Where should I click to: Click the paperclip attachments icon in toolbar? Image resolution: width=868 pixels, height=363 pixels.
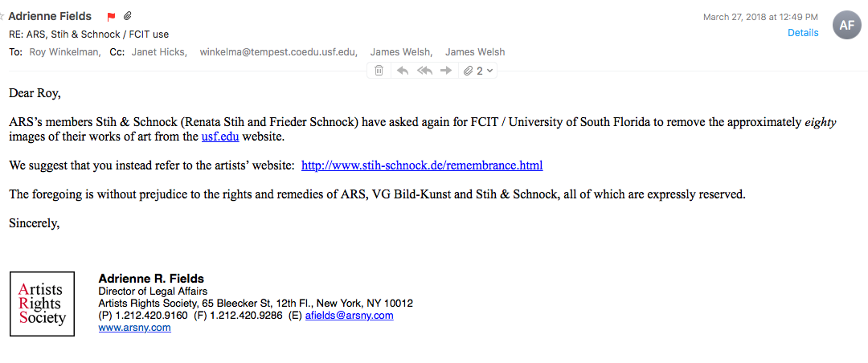[x=469, y=71]
